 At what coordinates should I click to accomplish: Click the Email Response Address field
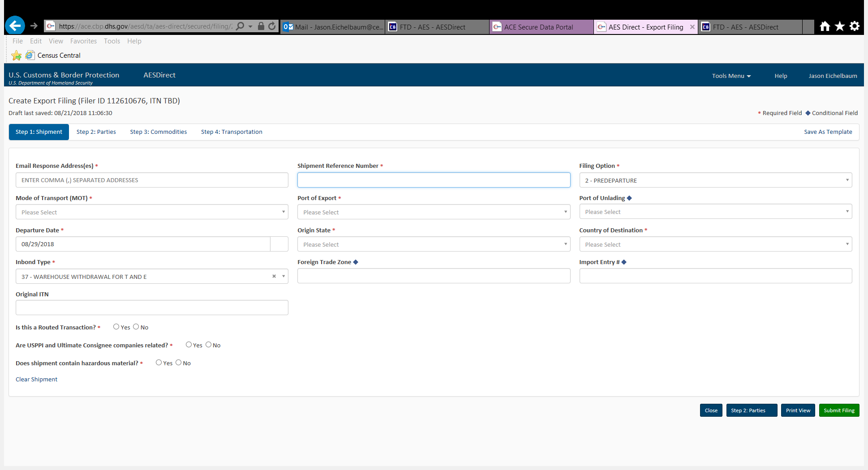pos(152,180)
